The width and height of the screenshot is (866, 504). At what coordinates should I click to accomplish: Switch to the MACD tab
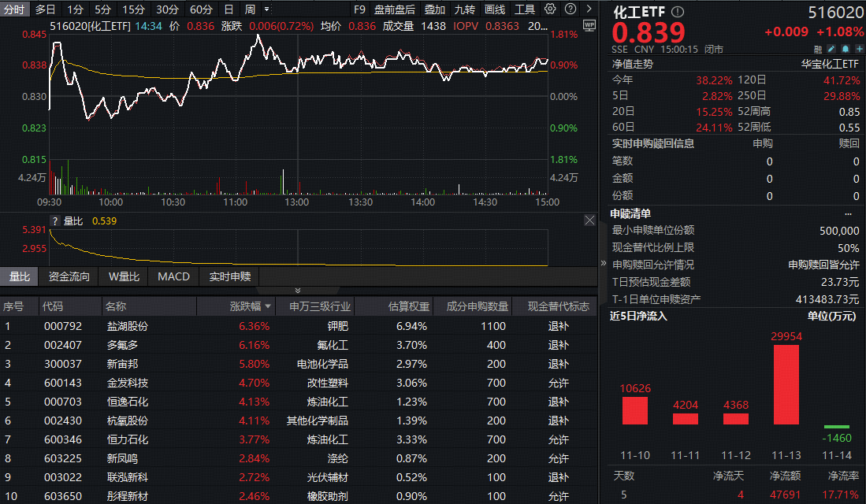tap(173, 276)
